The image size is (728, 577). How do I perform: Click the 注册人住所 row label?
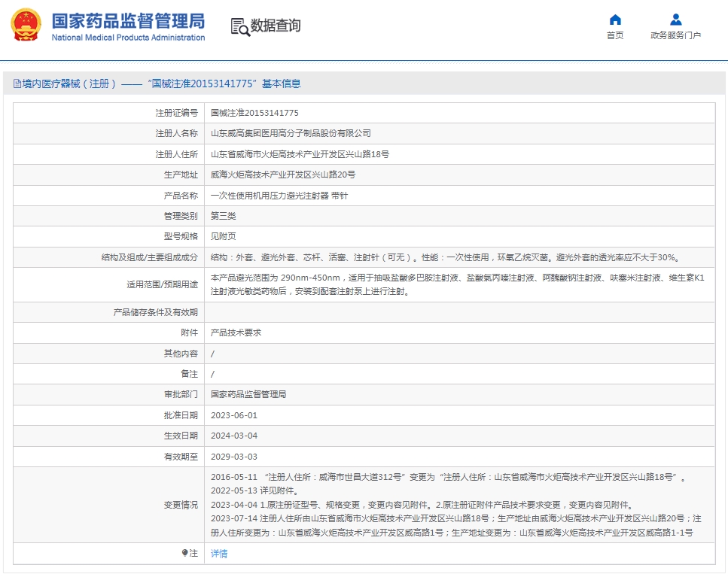[x=176, y=154]
